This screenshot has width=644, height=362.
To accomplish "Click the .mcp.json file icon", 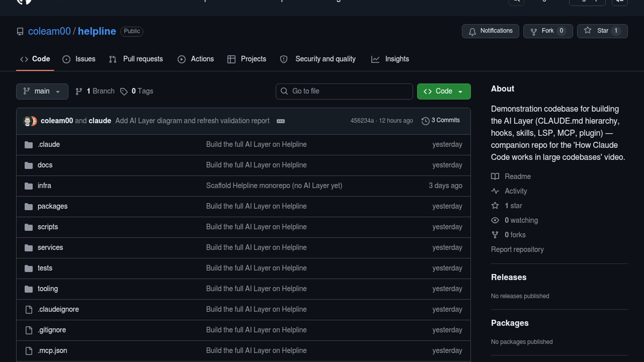I will coord(29,351).
